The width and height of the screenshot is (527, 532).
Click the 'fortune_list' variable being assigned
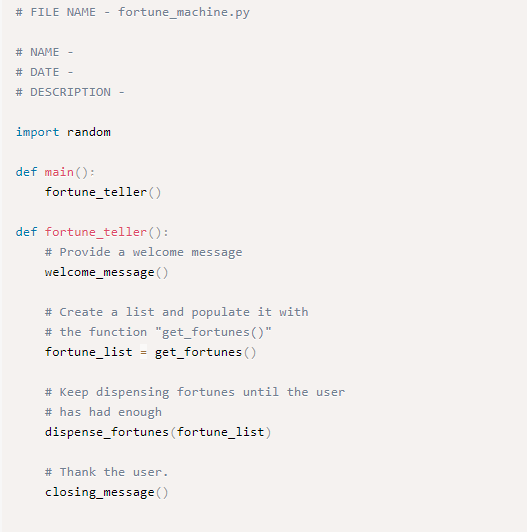click(x=89, y=352)
